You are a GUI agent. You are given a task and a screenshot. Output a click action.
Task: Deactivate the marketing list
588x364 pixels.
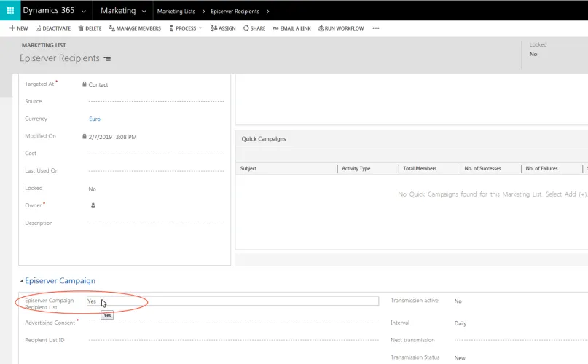(53, 28)
